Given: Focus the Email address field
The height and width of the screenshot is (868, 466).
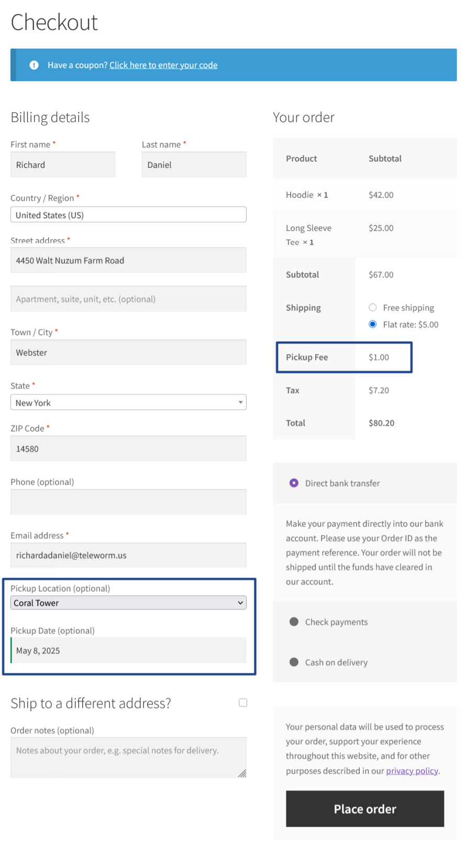Looking at the screenshot, I should (x=128, y=555).
